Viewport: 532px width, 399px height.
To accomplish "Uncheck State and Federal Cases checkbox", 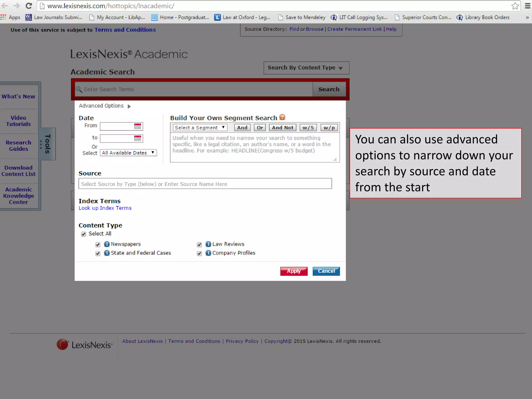I will [x=98, y=253].
